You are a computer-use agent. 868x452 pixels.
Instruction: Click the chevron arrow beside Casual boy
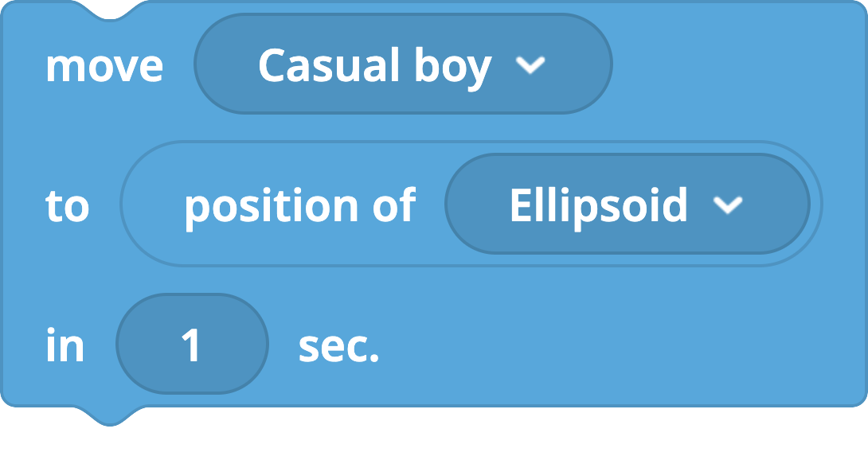tap(530, 64)
